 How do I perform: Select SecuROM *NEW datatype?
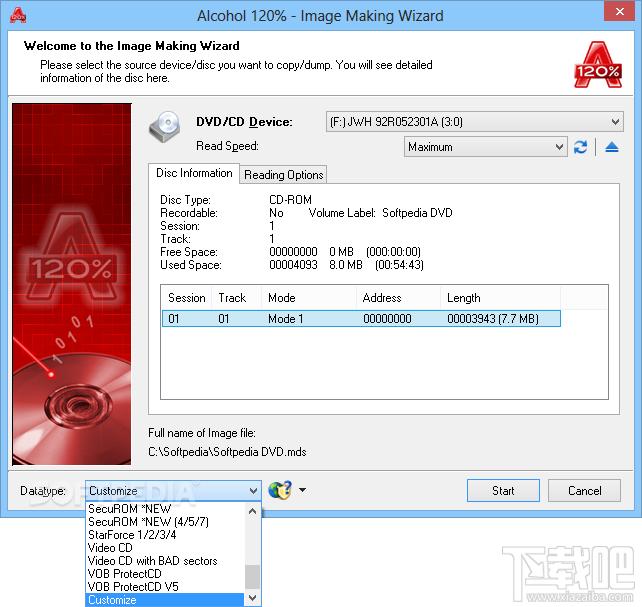click(x=165, y=509)
